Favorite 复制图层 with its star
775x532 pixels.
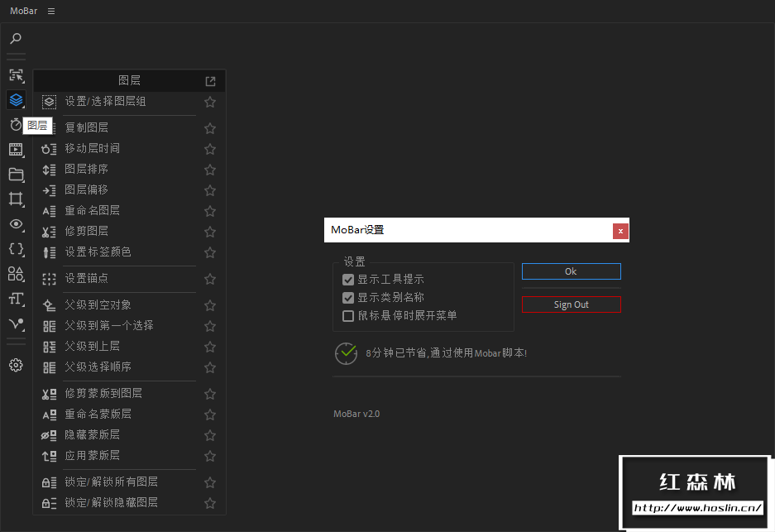[x=210, y=128]
